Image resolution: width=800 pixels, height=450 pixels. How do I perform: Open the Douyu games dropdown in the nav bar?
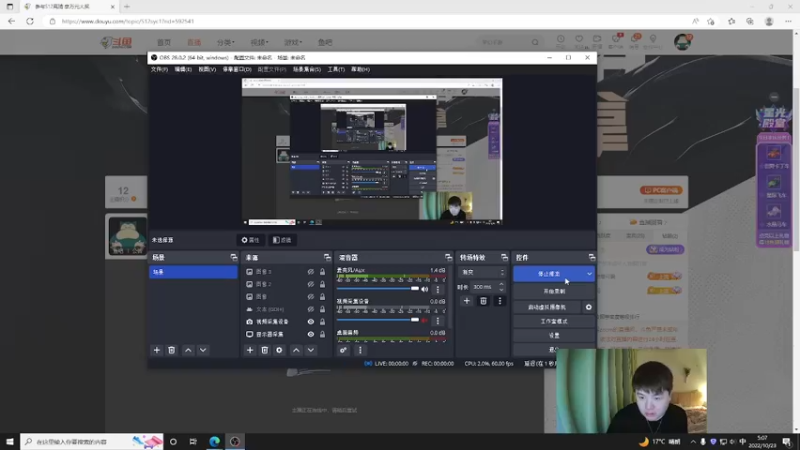point(293,42)
